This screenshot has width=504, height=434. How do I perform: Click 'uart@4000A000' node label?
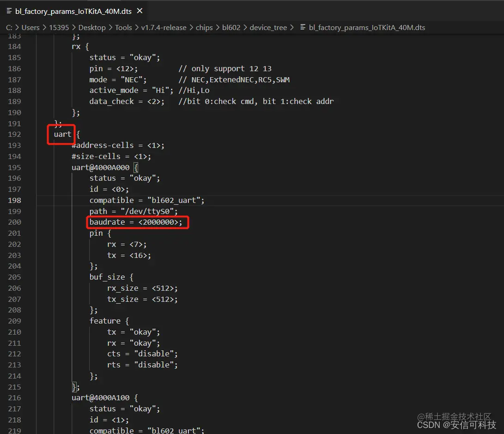tap(100, 167)
